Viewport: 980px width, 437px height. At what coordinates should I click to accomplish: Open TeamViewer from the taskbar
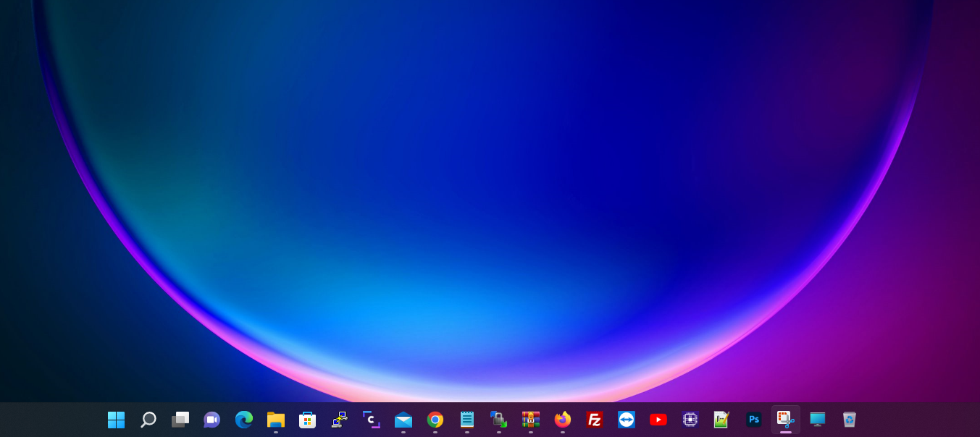point(627,420)
